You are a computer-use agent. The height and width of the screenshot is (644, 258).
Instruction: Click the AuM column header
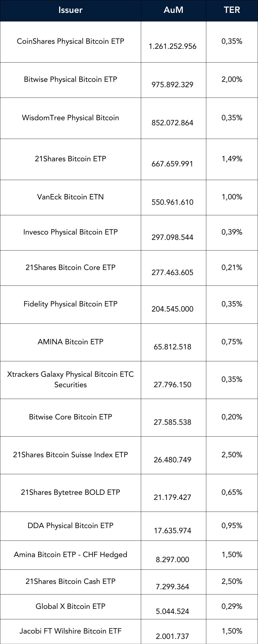173,10
